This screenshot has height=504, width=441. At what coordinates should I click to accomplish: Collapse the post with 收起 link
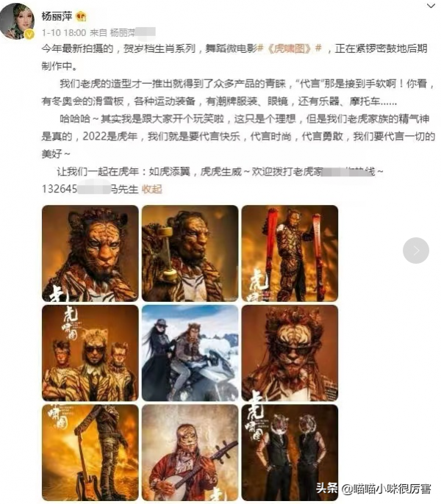[152, 189]
